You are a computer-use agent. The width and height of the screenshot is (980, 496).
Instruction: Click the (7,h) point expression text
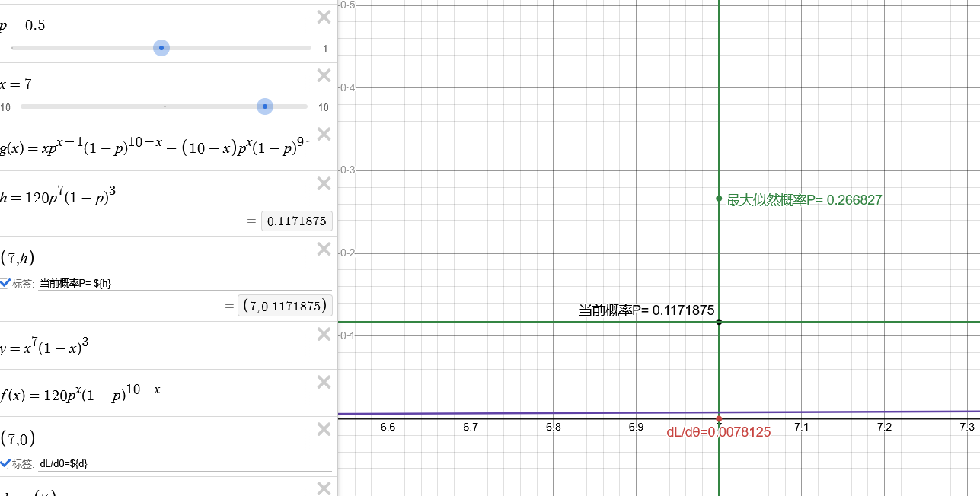click(16, 259)
